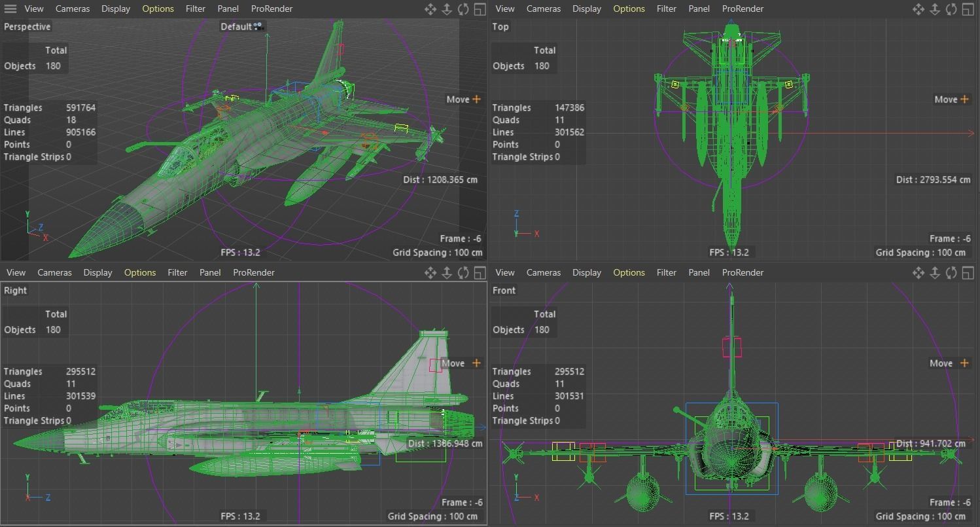Image resolution: width=980 pixels, height=527 pixels.
Task: Click the dolly zoom icon in Right view
Action: [x=447, y=272]
